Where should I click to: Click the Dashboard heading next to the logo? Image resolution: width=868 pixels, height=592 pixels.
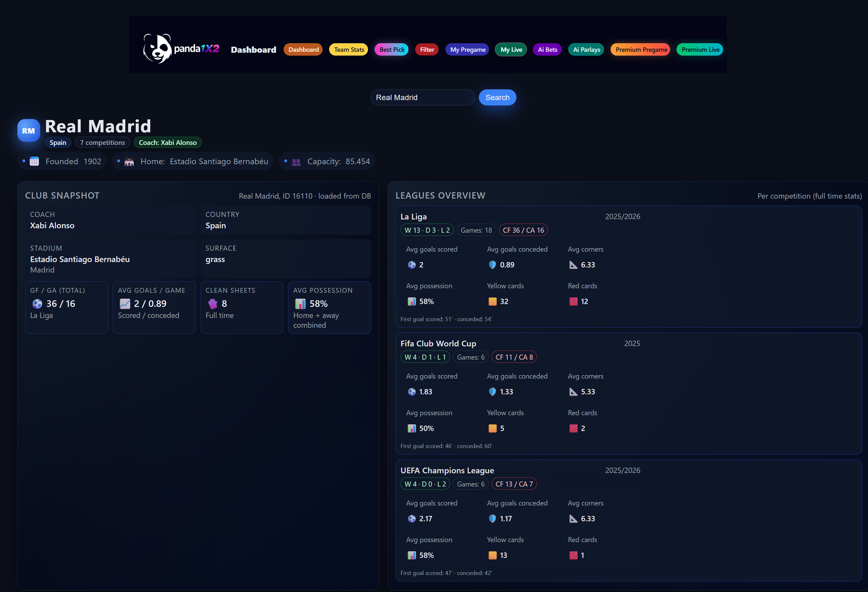(253, 50)
